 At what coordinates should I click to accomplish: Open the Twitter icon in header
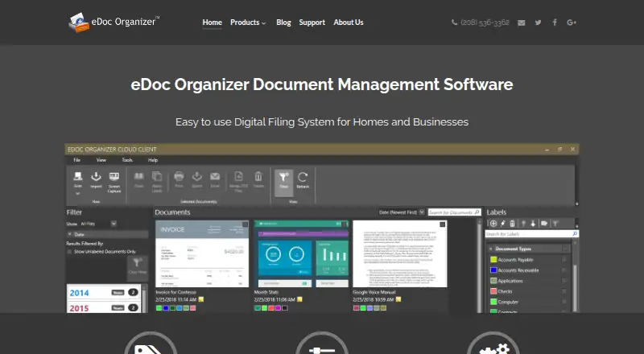(538, 23)
